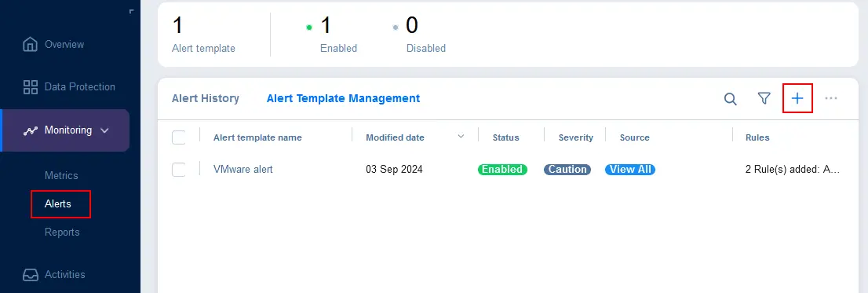Click the Activities inbox icon
The image size is (868, 293).
click(30, 275)
